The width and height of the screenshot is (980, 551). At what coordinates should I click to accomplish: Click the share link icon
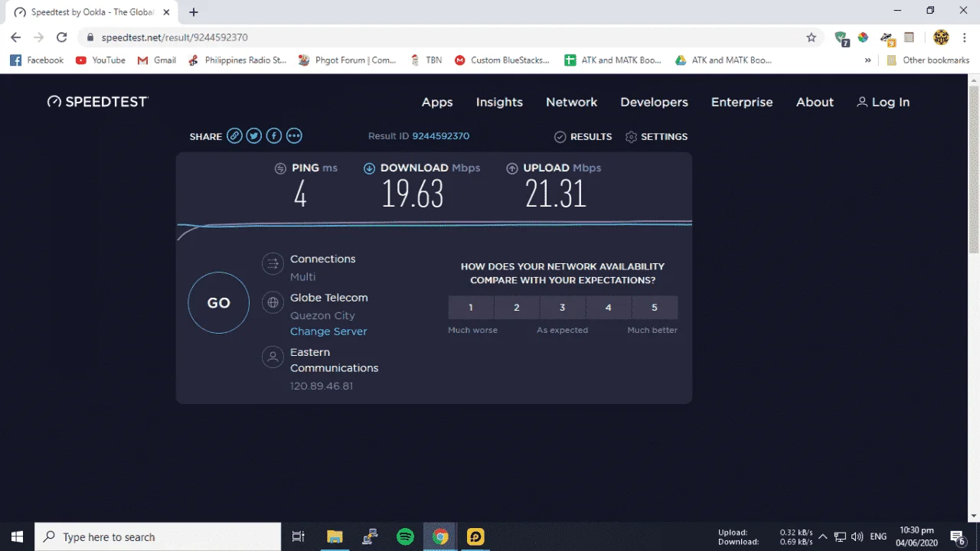pyautogui.click(x=234, y=136)
